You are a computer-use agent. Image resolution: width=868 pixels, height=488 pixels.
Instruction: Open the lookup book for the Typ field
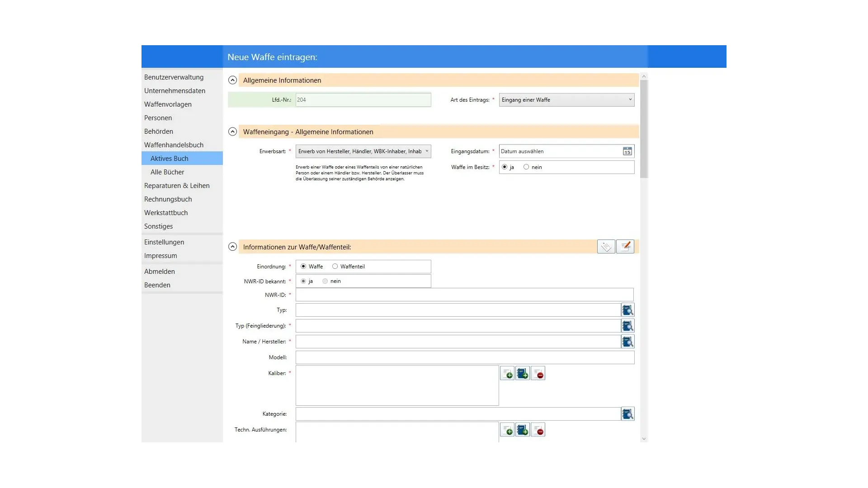point(627,310)
